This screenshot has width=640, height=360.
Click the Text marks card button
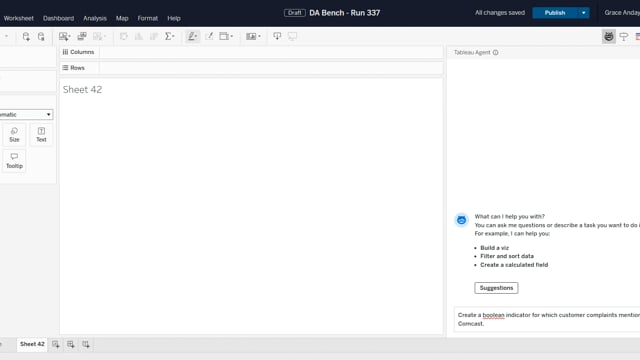point(41,135)
